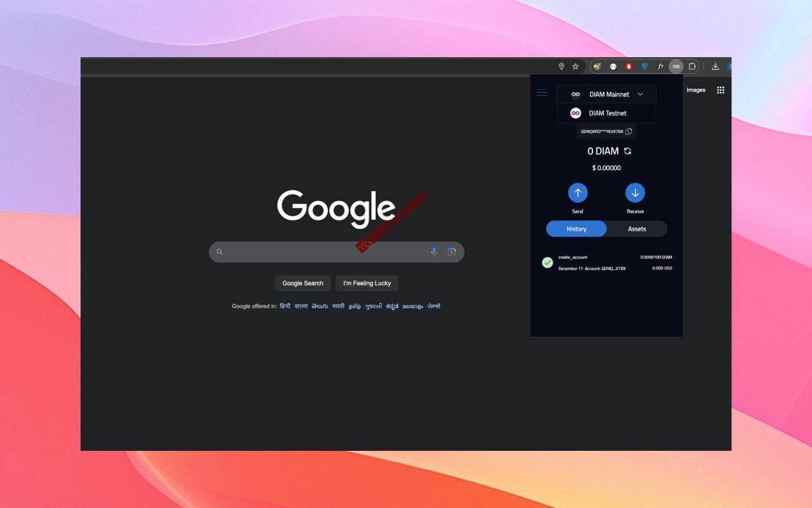
Task: Switch Google language to ಕನ್ನಡ
Action: (x=392, y=306)
